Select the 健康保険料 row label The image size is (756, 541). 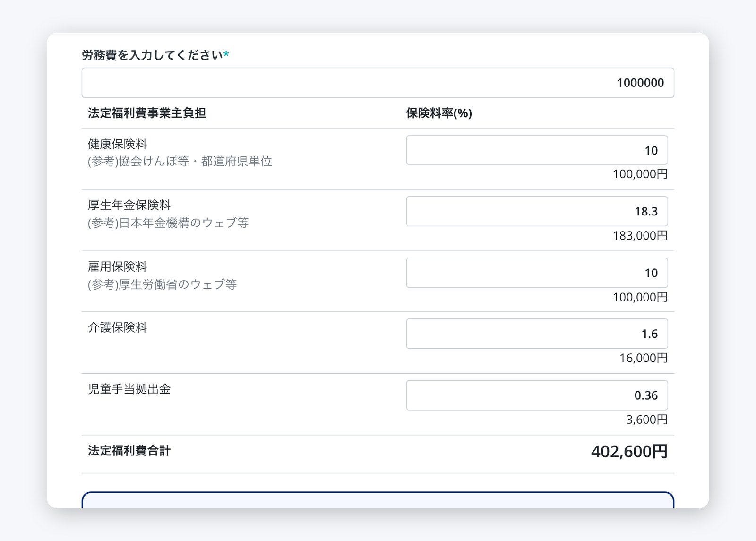coord(117,144)
